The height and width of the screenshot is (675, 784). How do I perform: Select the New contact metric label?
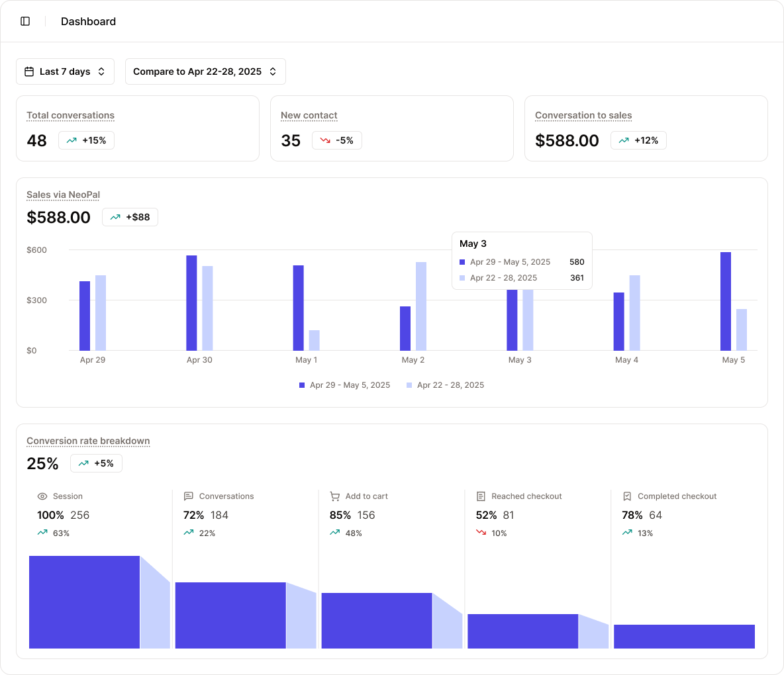[309, 115]
